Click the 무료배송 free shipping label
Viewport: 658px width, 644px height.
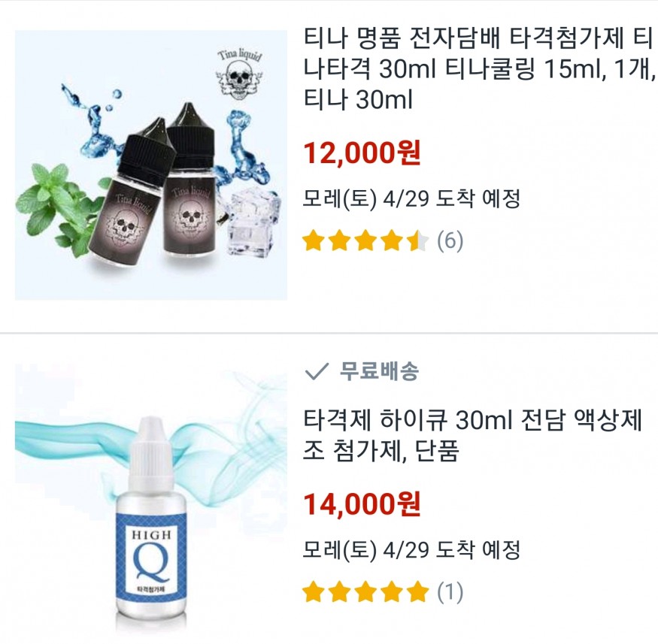click(378, 371)
